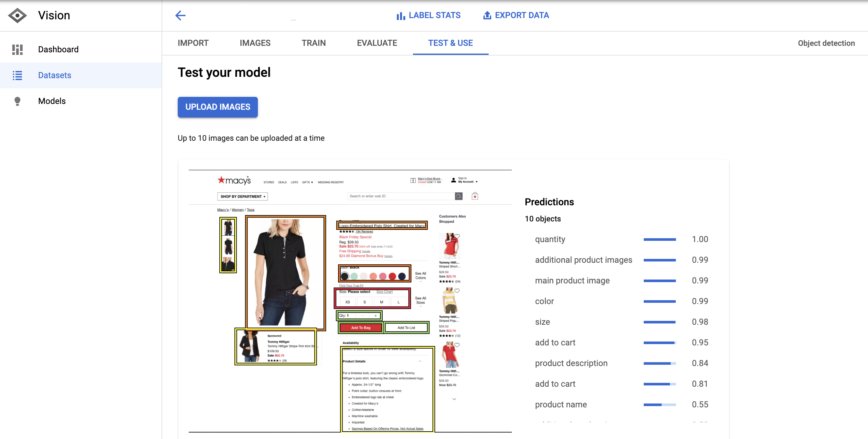Select the TEST & USE tab
The width and height of the screenshot is (868, 439).
[x=450, y=43]
